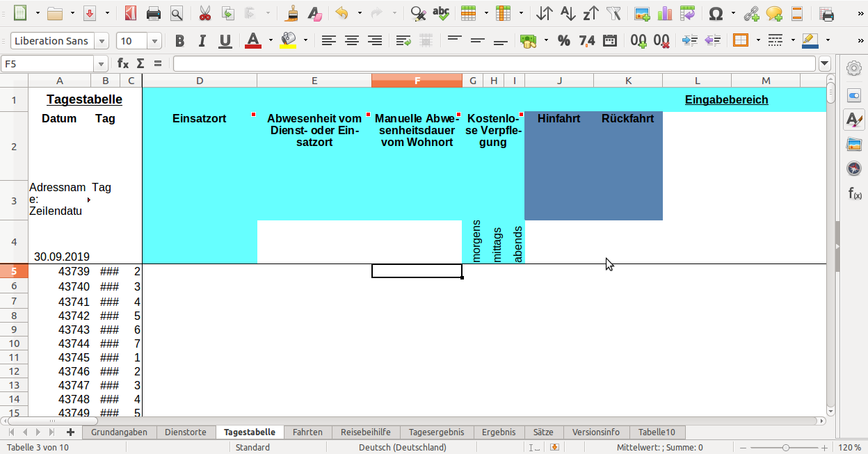Click the Export as PDF icon
The height and width of the screenshot is (454, 868).
tap(131, 13)
